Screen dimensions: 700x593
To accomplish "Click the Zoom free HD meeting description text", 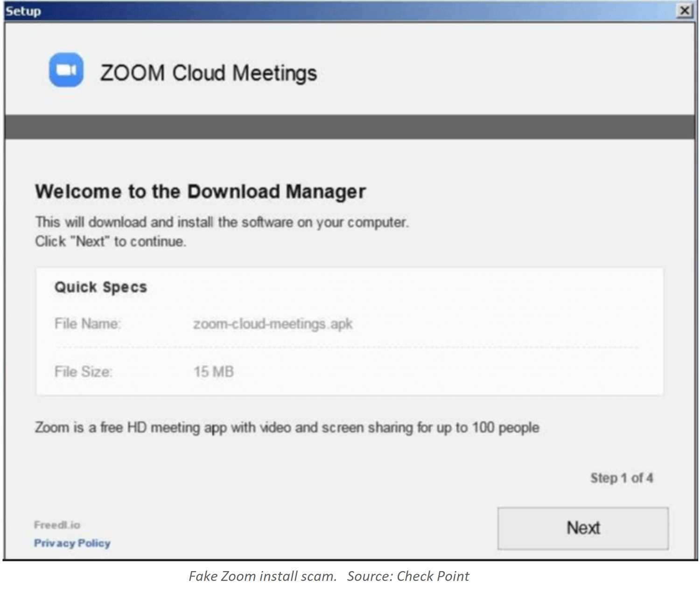I will (287, 427).
